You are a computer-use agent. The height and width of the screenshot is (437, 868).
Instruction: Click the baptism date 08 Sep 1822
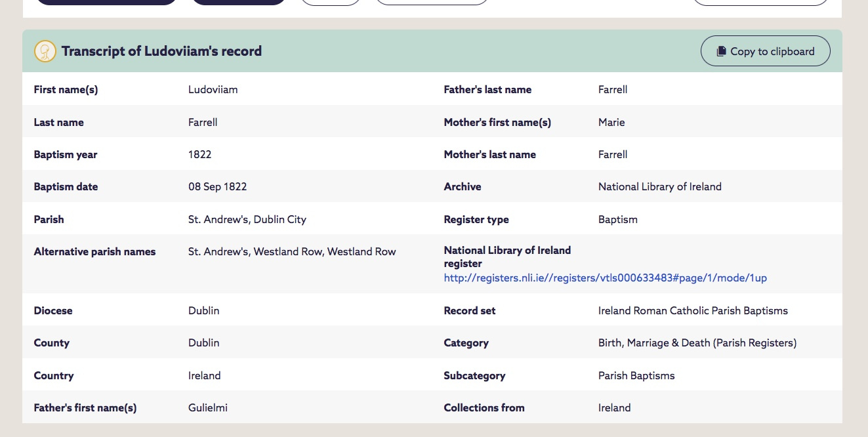(217, 186)
